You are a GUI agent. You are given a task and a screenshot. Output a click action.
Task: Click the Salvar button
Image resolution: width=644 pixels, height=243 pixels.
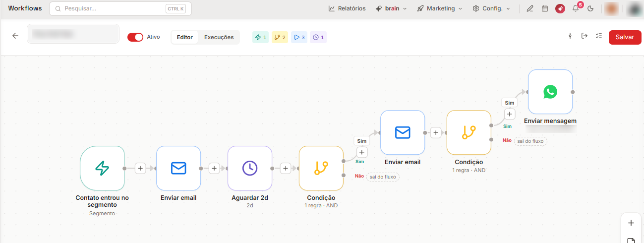(x=625, y=37)
